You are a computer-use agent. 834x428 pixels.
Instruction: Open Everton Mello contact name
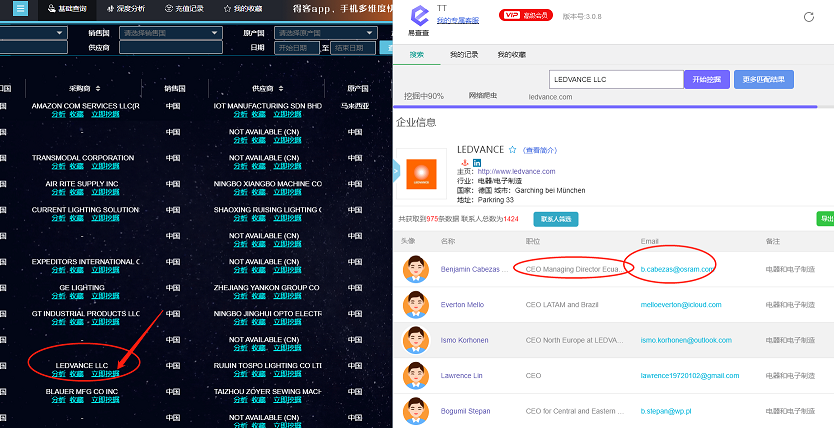462,305
